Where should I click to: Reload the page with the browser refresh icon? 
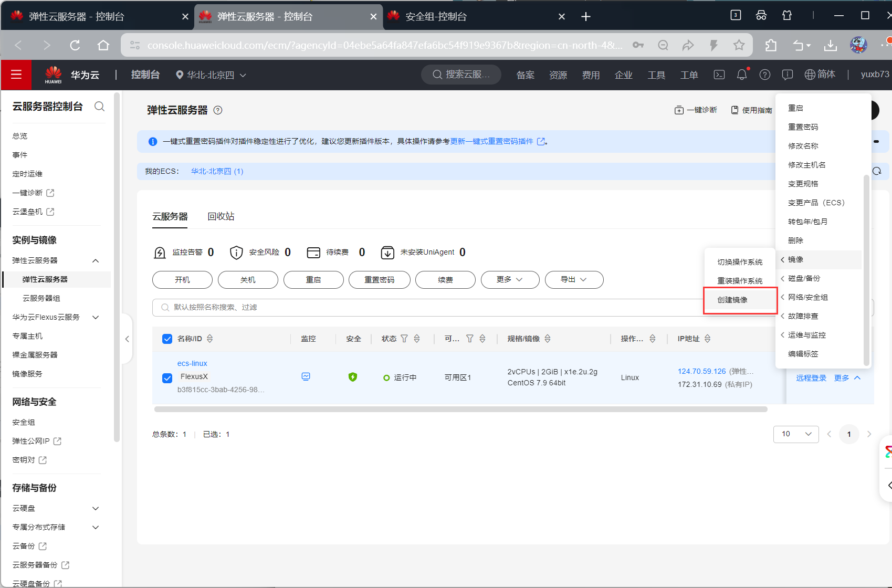(x=75, y=45)
